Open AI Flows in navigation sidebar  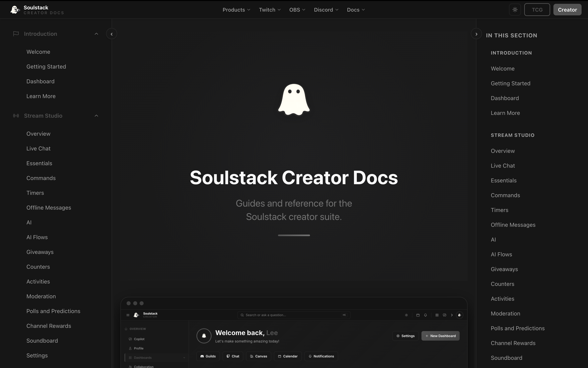37,237
